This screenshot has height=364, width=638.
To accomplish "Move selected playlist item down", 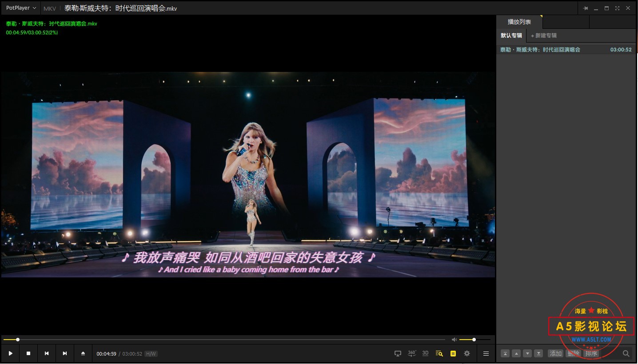I will 527,353.
